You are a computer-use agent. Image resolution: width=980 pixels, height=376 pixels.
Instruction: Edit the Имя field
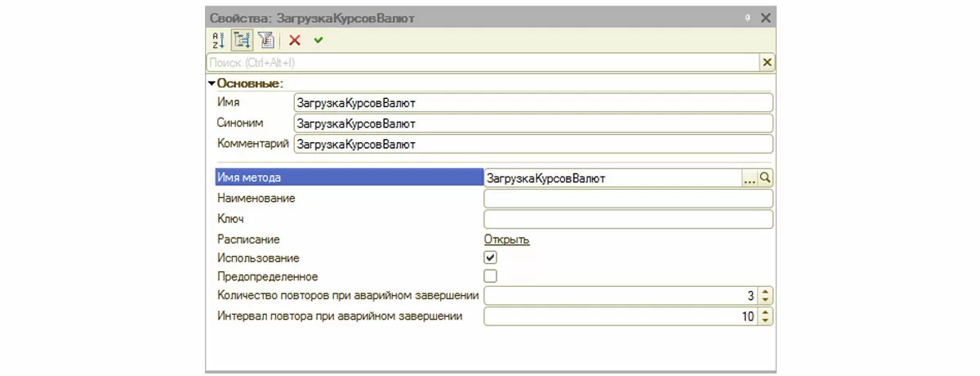532,103
